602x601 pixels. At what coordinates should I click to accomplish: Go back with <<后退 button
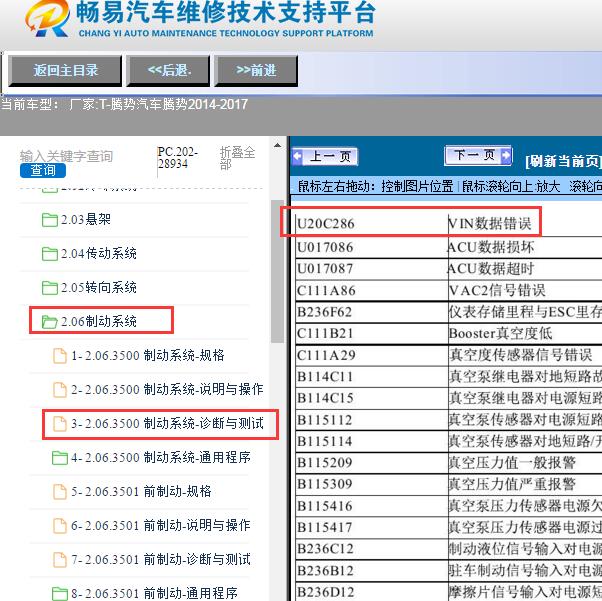tap(169, 70)
